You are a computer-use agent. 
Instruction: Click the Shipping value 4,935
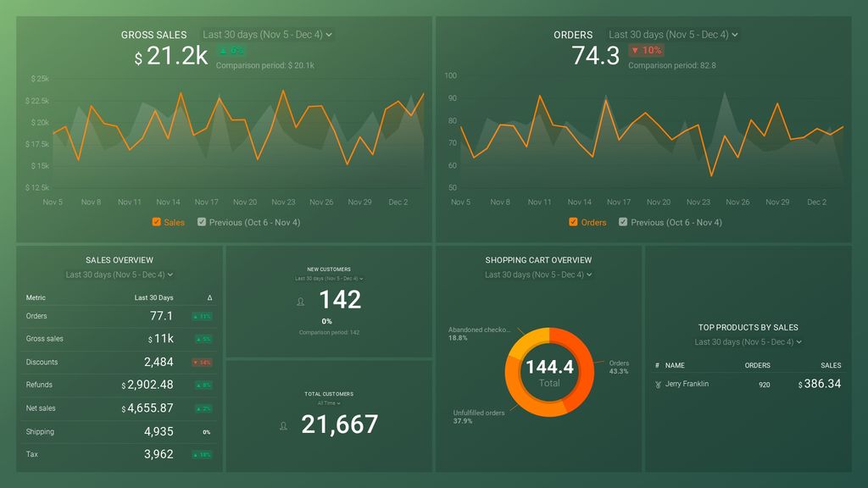coord(159,431)
